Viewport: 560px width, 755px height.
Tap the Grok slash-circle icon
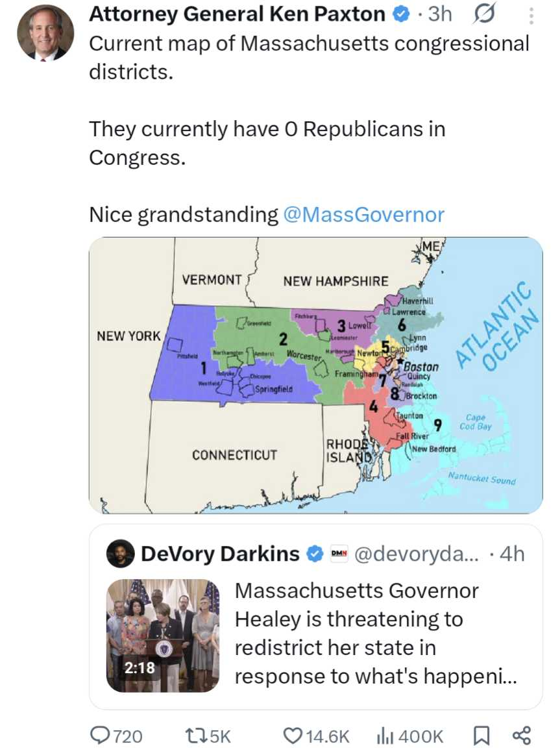[x=483, y=16]
